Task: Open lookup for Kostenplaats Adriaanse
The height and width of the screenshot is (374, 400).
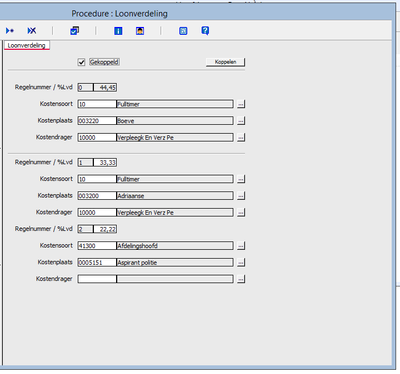Action: (x=241, y=196)
